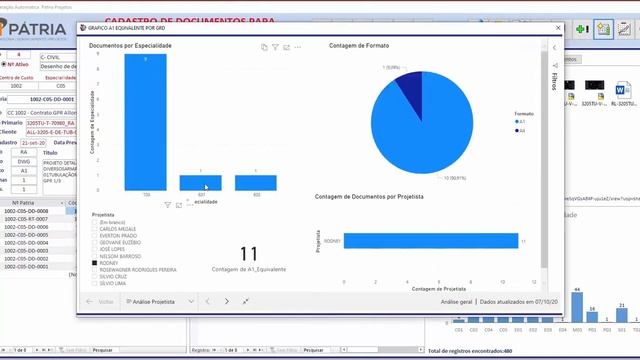
Task: Click the RODNEY bar in Projetista chart
Action: click(431, 241)
